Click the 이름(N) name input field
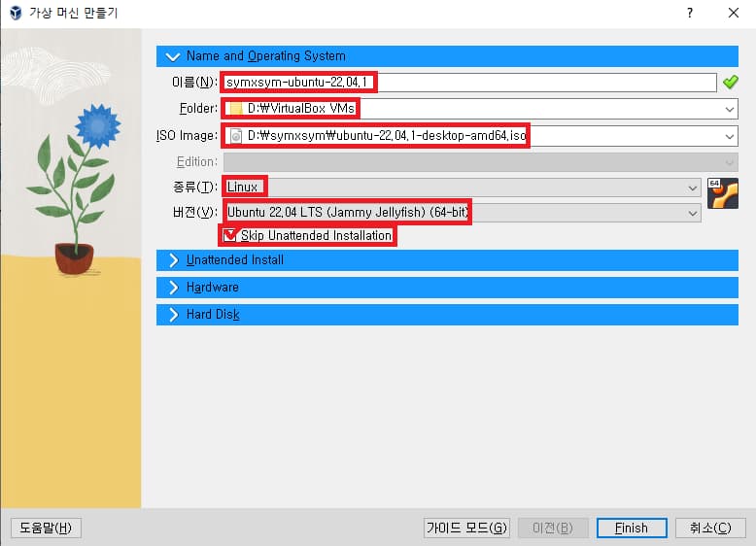This screenshot has height=546, width=756. point(469,83)
